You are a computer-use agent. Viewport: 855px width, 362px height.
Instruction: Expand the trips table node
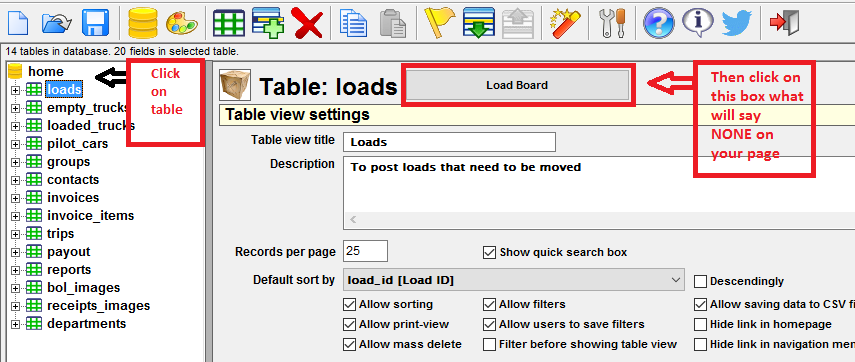15,234
